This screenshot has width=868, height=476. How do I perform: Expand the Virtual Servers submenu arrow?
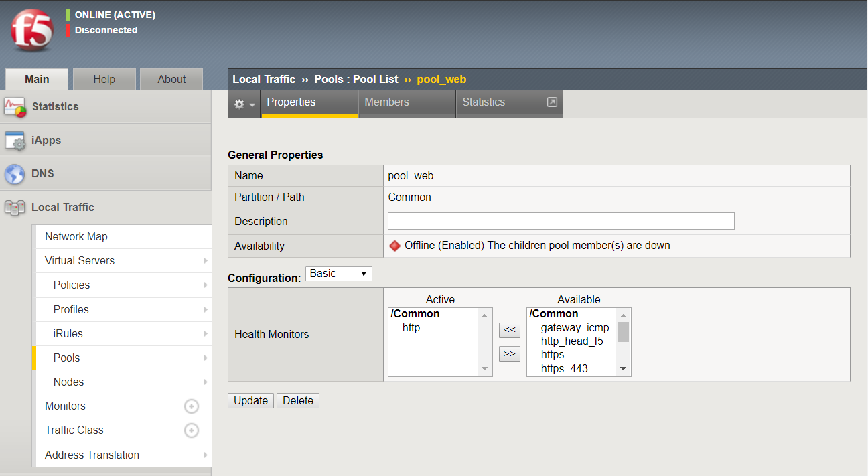click(206, 261)
